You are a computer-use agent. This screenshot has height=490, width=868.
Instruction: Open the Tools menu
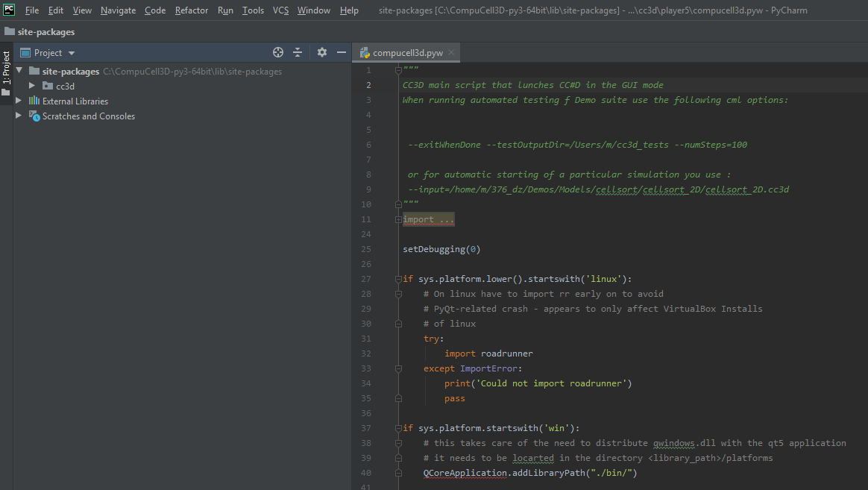click(x=253, y=10)
